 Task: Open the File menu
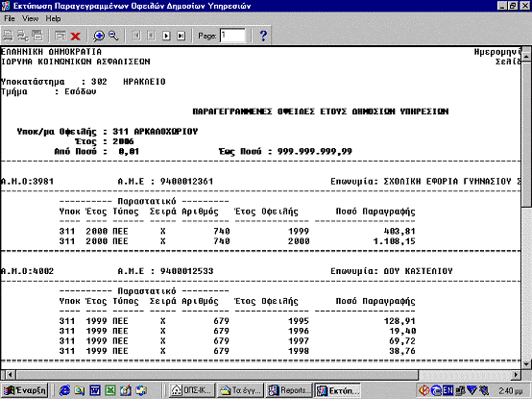(x=10, y=18)
